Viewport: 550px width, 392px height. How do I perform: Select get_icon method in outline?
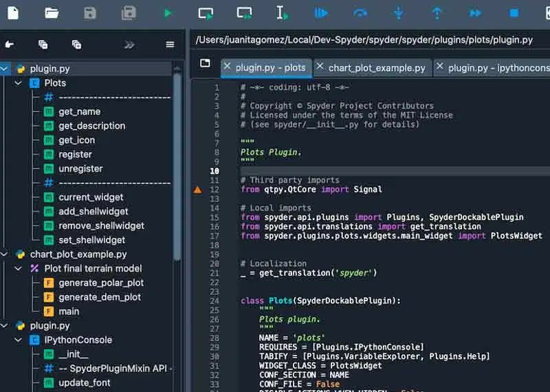(76, 140)
